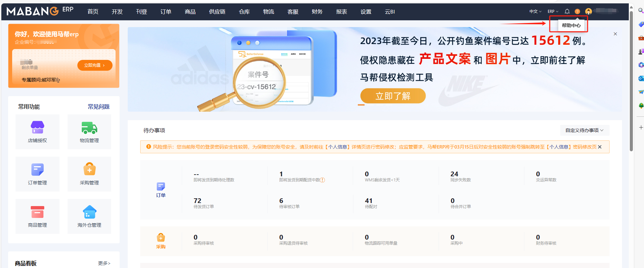Open the 商品管理 red box icon
644x268 pixels.
(x=38, y=212)
